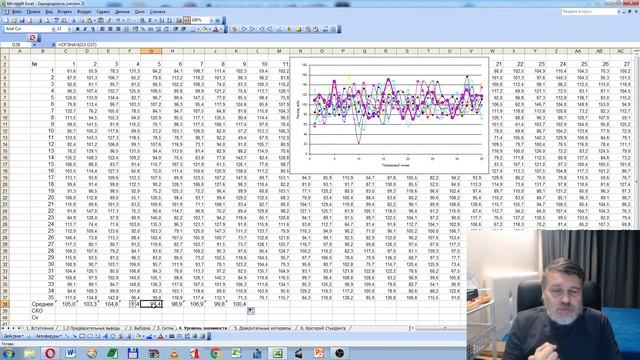Toggle align right
Image resolution: width=640 pixels, height=360 pixels.
[x=118, y=29]
